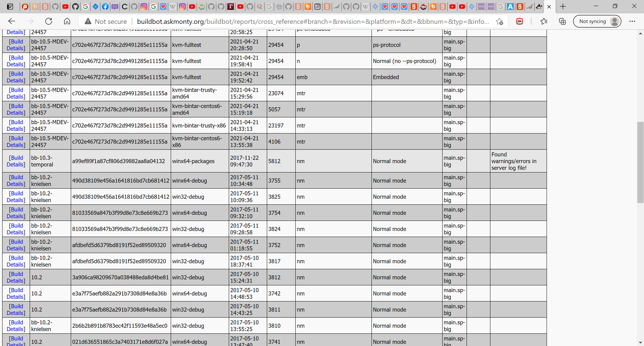Open the Collections panel
The image size is (644, 346).
pos(562,21)
